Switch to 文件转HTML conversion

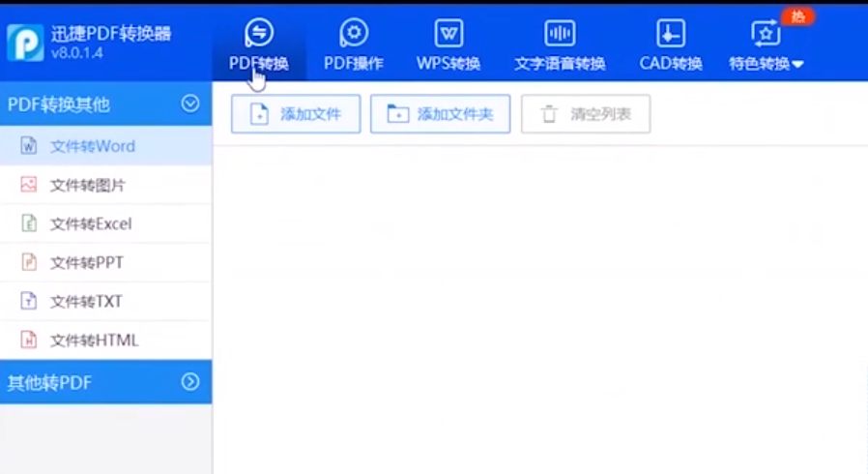coord(94,340)
